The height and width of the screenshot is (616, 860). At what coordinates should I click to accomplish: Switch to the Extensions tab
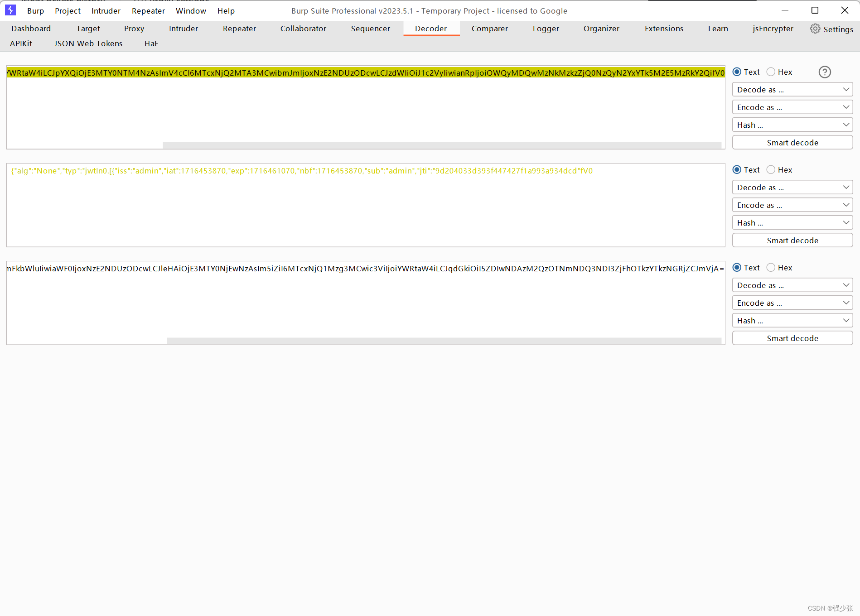pos(664,29)
